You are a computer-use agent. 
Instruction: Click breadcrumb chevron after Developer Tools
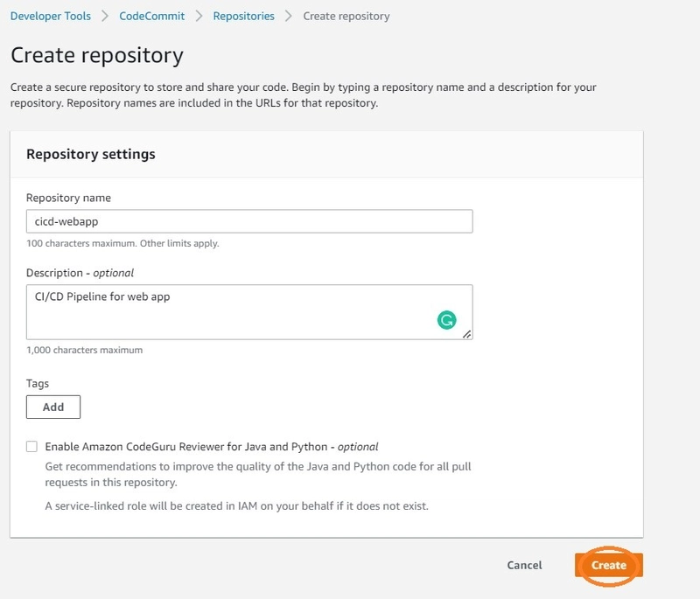click(105, 16)
